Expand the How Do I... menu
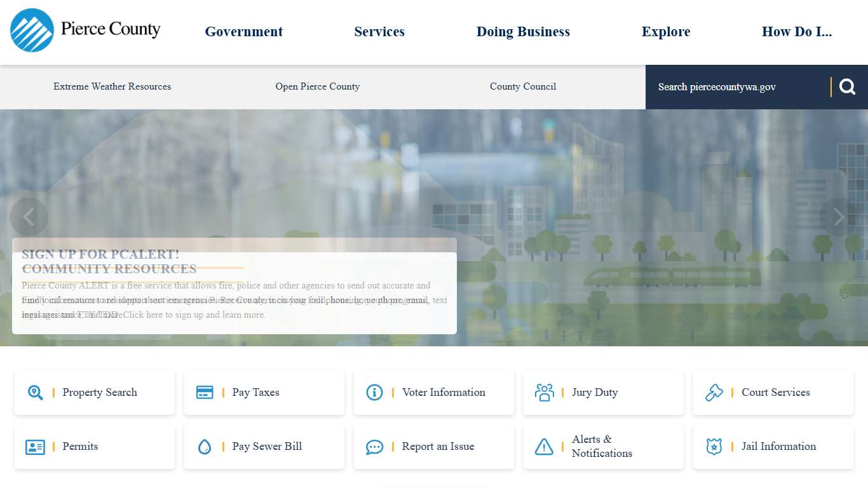This screenshot has height=488, width=868. [797, 32]
